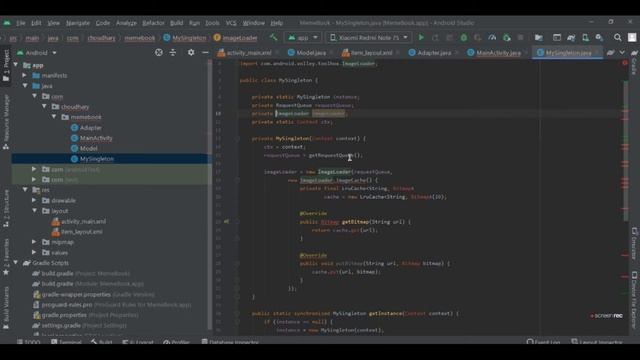Show the hidden editor tabs list chevron
Screen dimensions: 640x360
click(622, 53)
